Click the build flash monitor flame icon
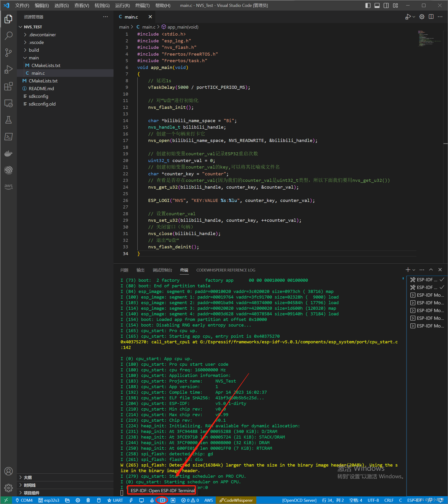The width and height of the screenshot is (448, 504). pyautogui.click(x=152, y=500)
